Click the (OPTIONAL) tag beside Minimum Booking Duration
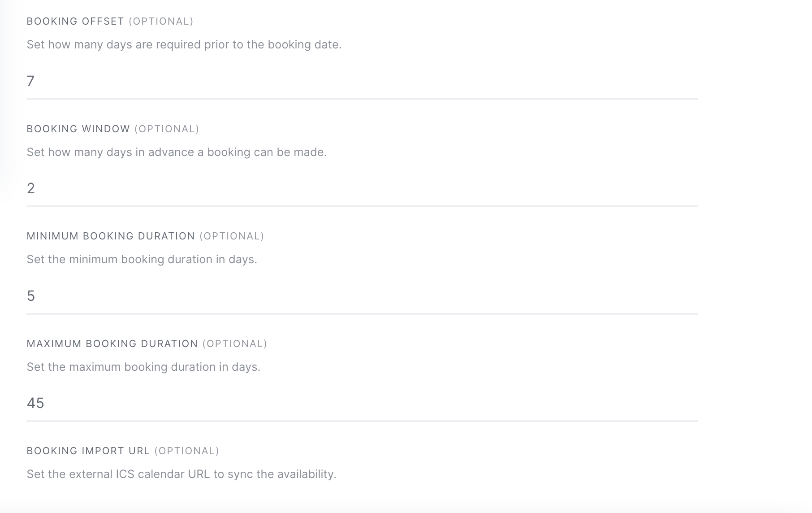This screenshot has height=513, width=812. coord(232,236)
